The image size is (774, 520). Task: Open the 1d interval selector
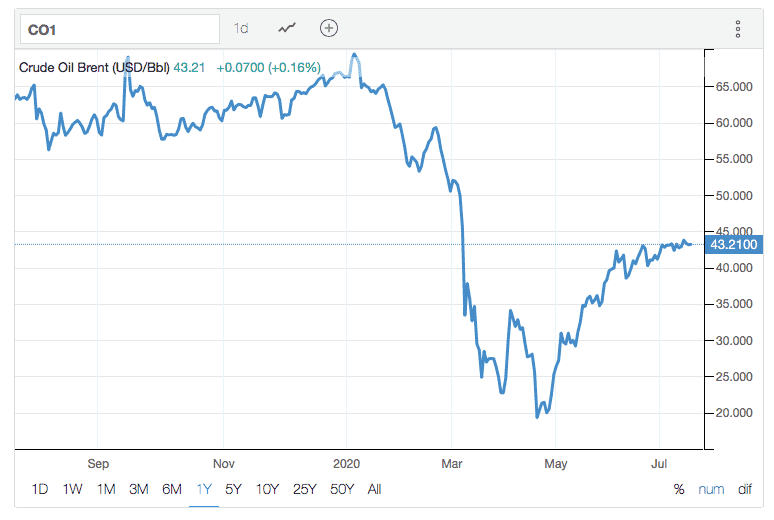tap(241, 29)
